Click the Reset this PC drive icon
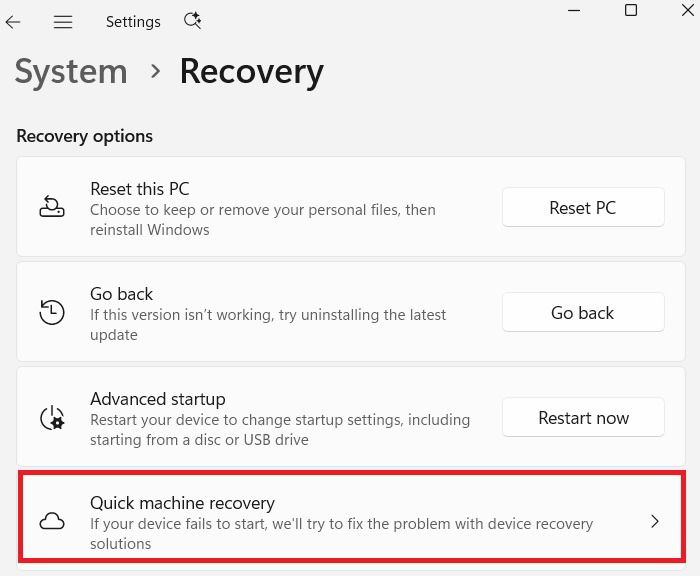Image resolution: width=700 pixels, height=576 pixels. [x=52, y=207]
